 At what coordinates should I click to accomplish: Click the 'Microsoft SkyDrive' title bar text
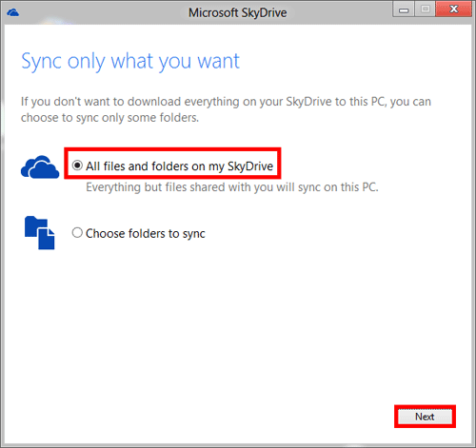238,12
